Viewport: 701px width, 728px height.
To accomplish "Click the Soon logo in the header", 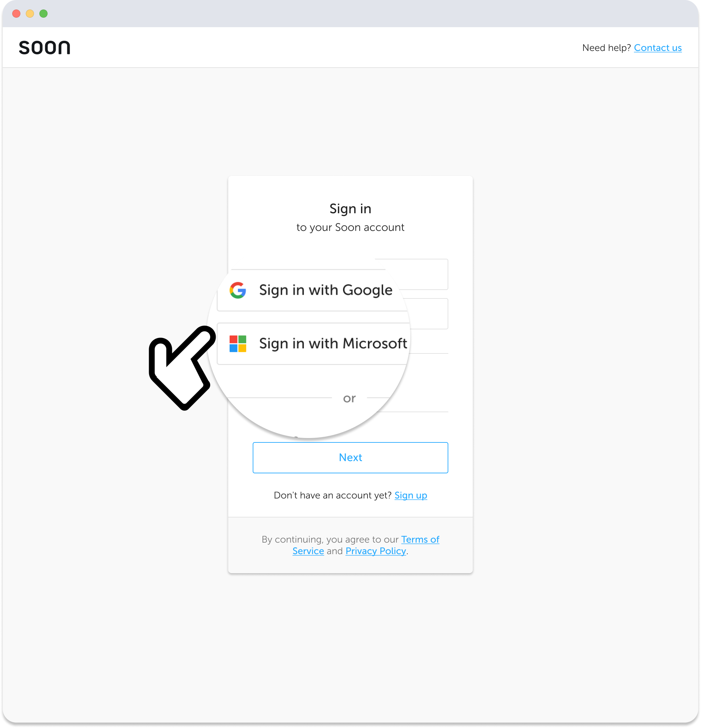I will click(x=44, y=48).
